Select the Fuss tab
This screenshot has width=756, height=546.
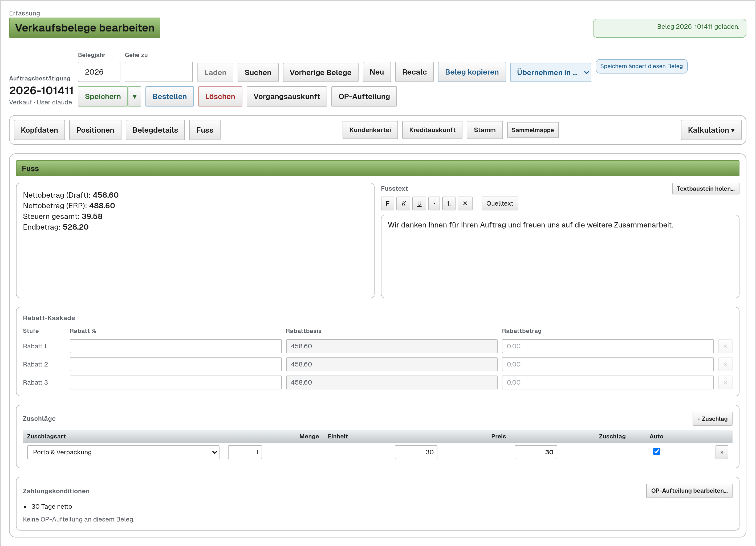205,130
